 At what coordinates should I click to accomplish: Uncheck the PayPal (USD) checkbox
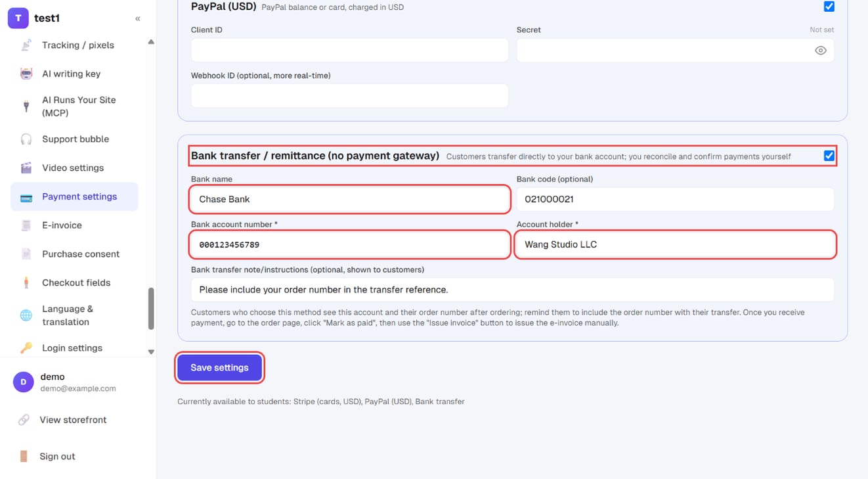829,7
